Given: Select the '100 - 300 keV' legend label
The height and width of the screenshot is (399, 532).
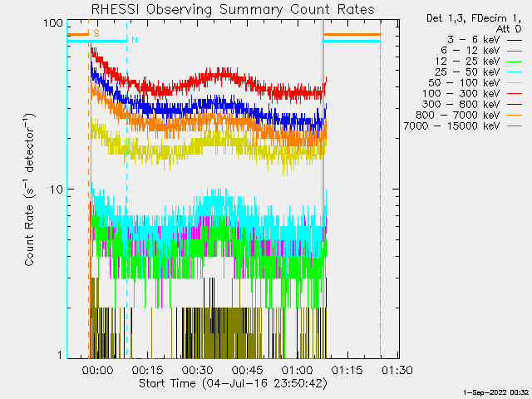Looking at the screenshot, I should pyautogui.click(x=461, y=94).
